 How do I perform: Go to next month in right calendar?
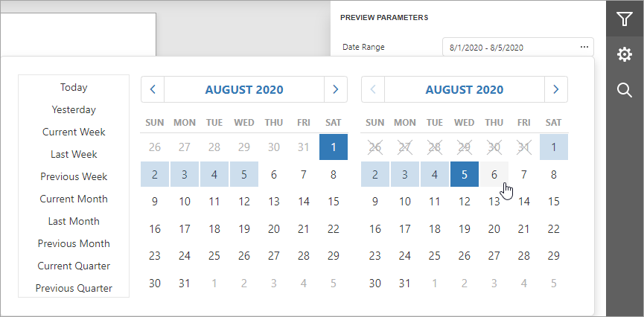(x=555, y=89)
